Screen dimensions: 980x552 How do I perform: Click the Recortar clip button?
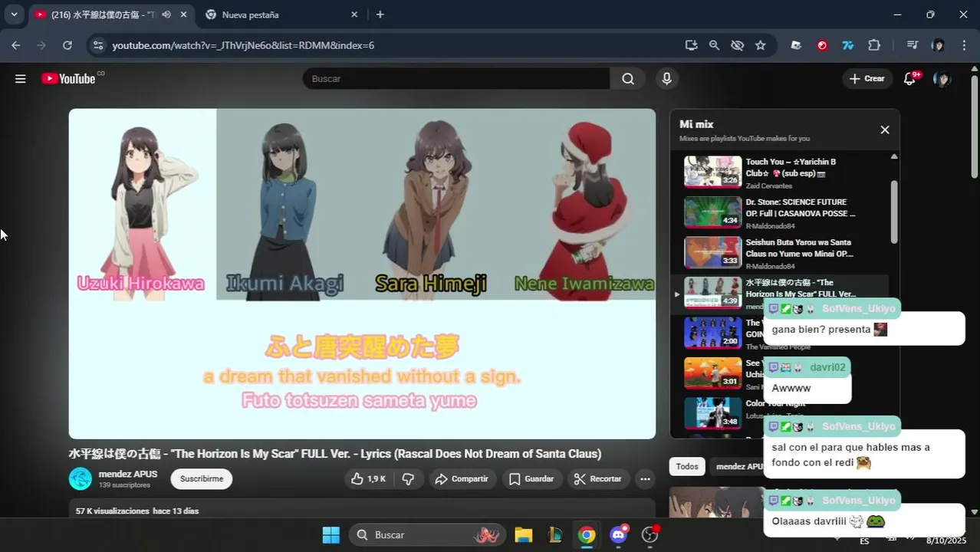pyautogui.click(x=597, y=478)
